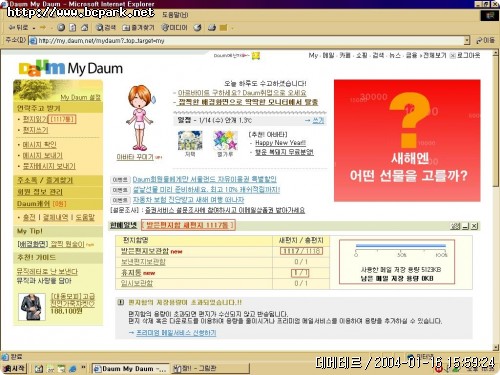This screenshot has height=375, width=500.
Task: Click the yellow note icon near top
Action: click(256, 56)
